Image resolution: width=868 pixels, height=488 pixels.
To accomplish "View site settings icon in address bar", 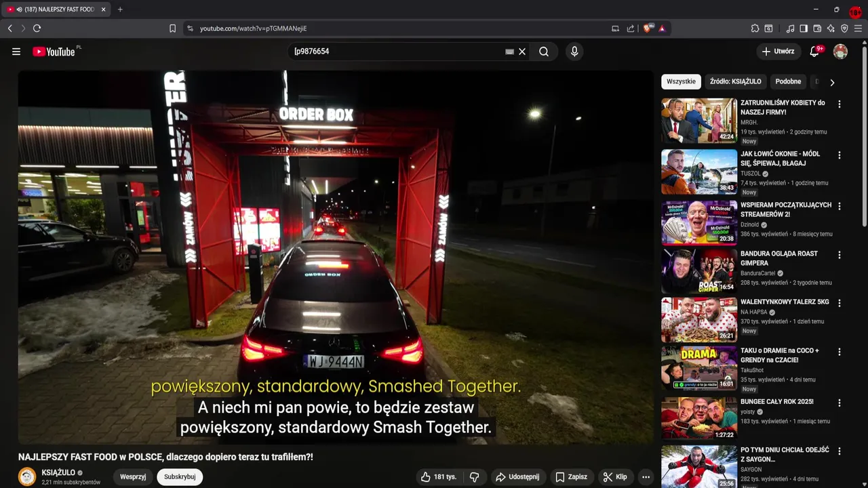I will (x=190, y=28).
